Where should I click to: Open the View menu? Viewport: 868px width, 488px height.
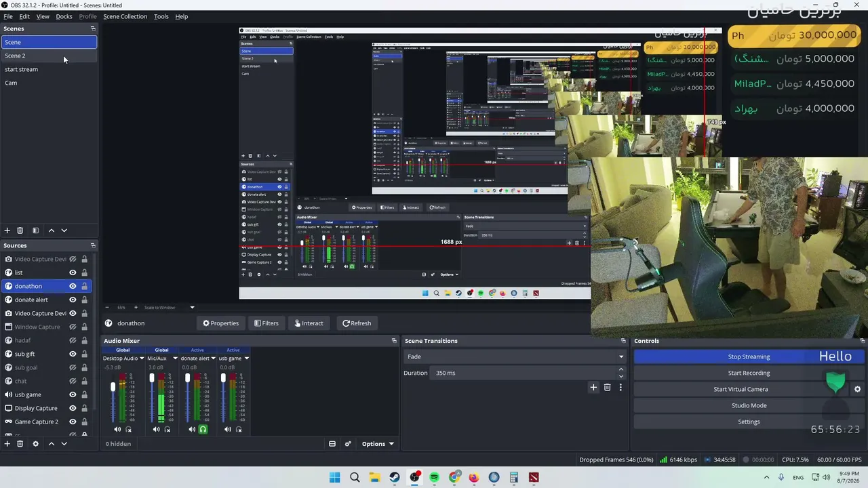(x=43, y=16)
